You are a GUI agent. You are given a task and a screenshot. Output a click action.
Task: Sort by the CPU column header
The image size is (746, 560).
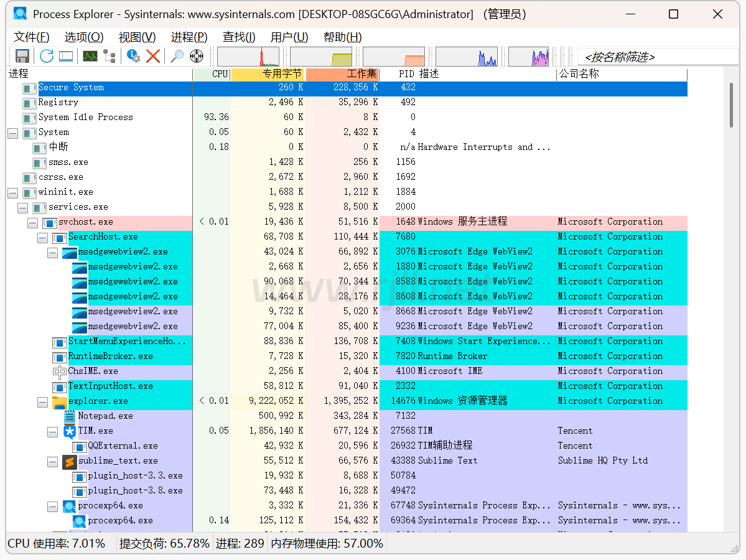tap(212, 74)
